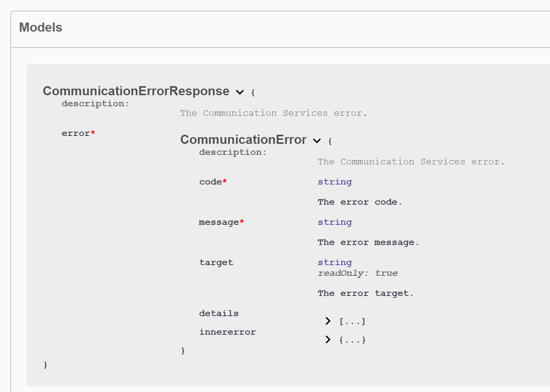Image resolution: width=550 pixels, height=392 pixels.
Task: Collapse the CommunicationError nested model
Action: pos(316,141)
